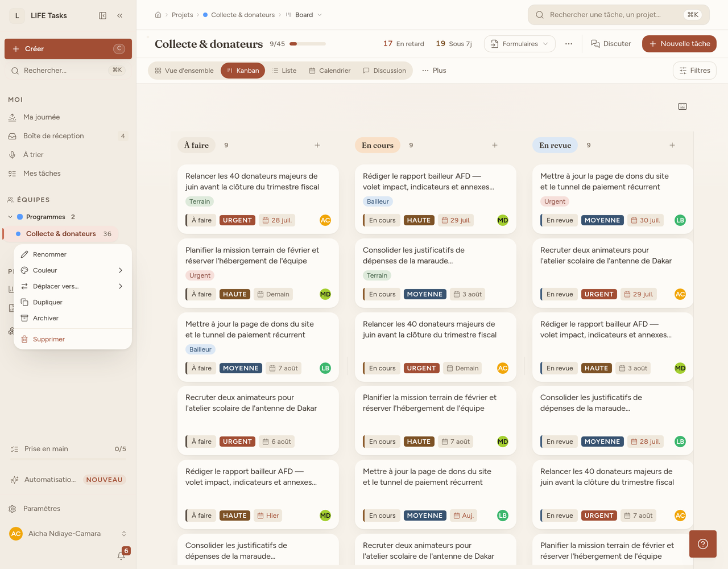Click the Terrain tag on the first À faire card
This screenshot has height=569, width=728.
(x=200, y=201)
